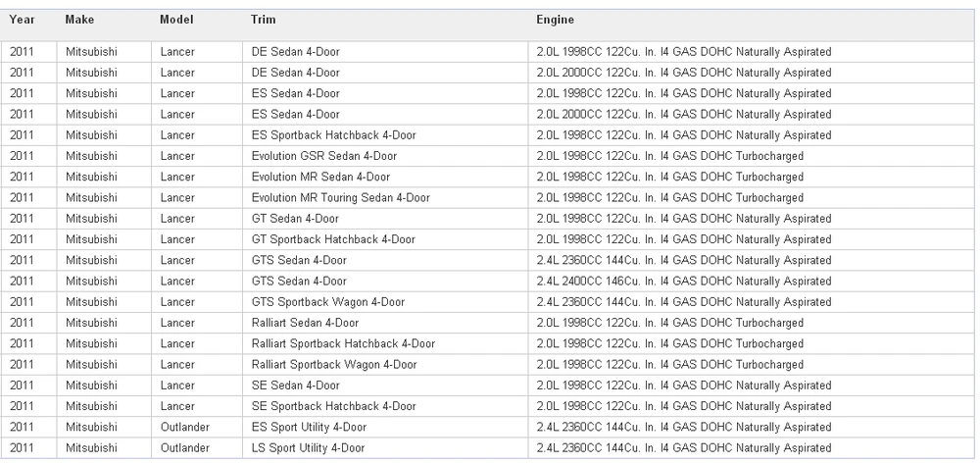The width and height of the screenshot is (980, 463).
Task: Click the Trim column header
Action: point(263,20)
